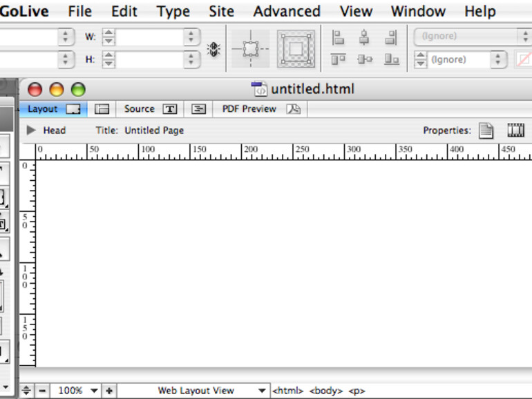Click the lower (Ignore) field
This screenshot has height=399, width=532.
458,59
